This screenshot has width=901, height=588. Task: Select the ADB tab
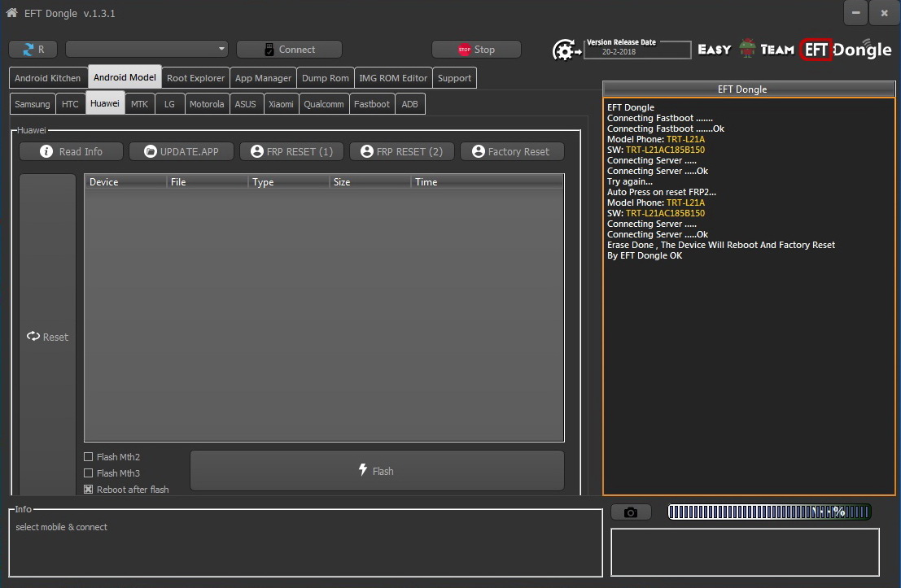pyautogui.click(x=409, y=104)
